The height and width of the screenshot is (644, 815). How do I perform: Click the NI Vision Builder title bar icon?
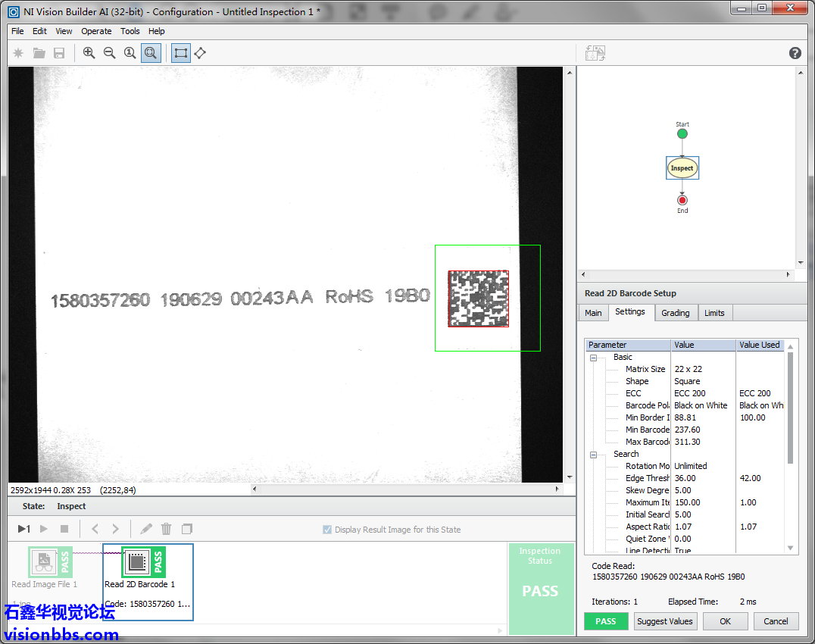coord(14,11)
